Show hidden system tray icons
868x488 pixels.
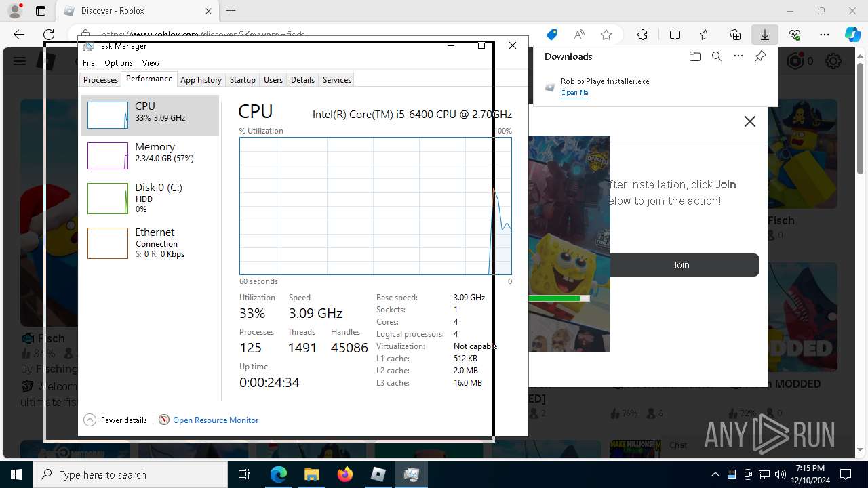pos(715,474)
